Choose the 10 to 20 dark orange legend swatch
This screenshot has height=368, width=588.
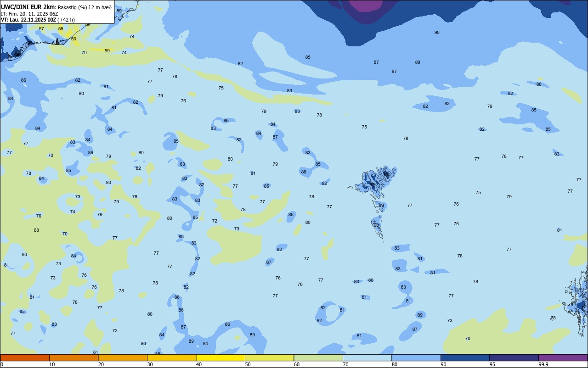tap(73, 357)
